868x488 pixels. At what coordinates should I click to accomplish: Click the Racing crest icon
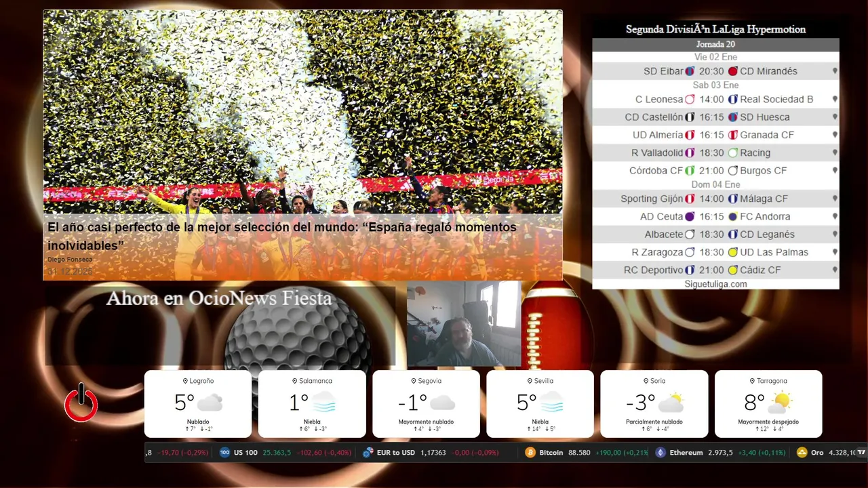pos(733,152)
